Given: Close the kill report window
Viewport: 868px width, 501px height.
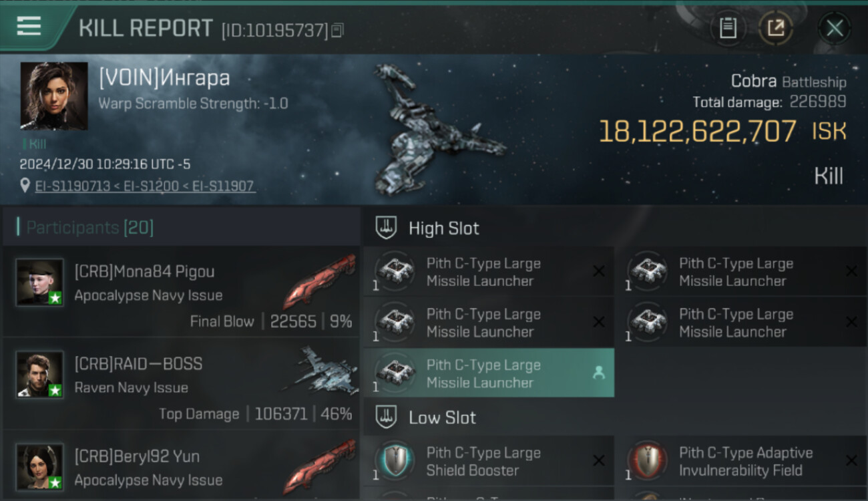Looking at the screenshot, I should 835,28.
